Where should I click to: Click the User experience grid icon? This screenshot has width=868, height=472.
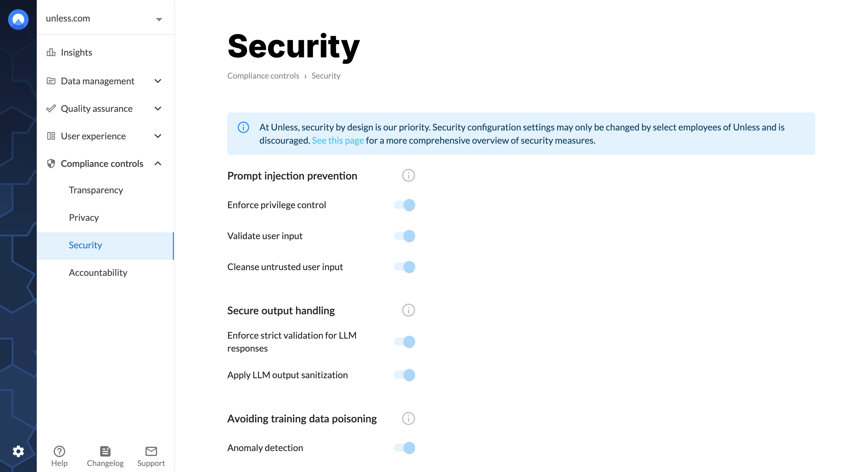[x=52, y=135]
